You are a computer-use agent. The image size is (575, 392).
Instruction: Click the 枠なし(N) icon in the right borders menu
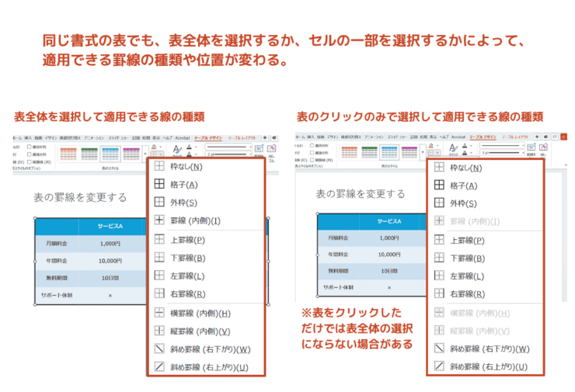[439, 168]
